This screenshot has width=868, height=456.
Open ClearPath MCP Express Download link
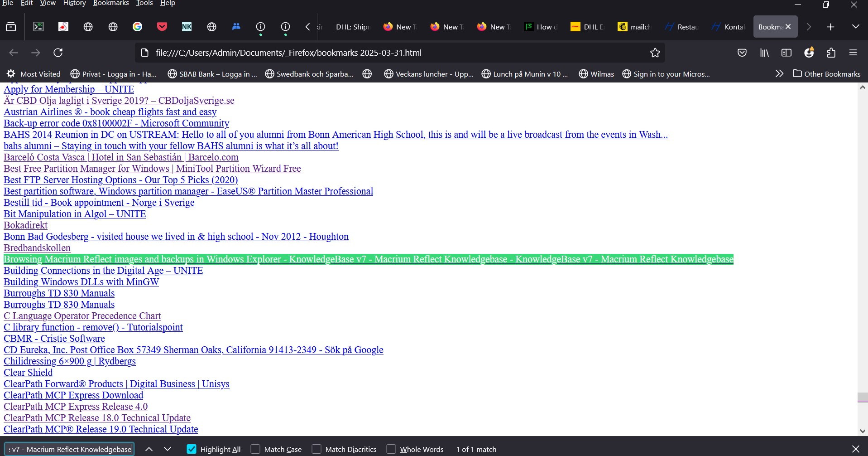[x=73, y=395]
